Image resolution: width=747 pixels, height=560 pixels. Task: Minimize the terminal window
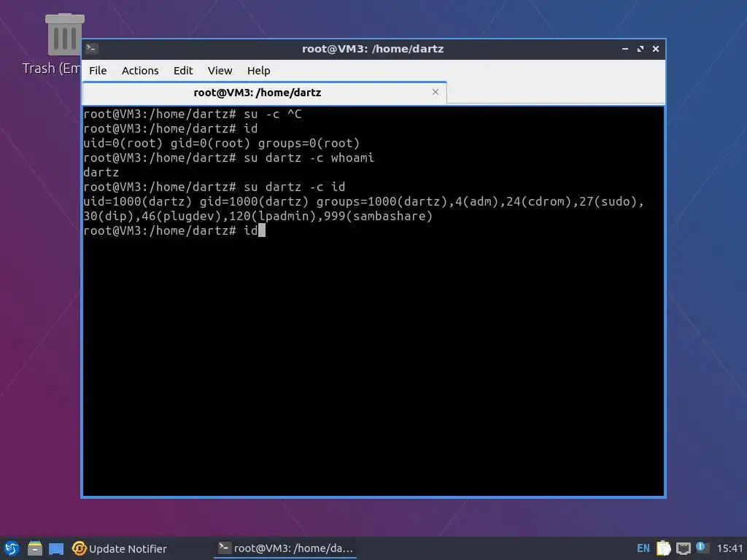click(x=625, y=49)
